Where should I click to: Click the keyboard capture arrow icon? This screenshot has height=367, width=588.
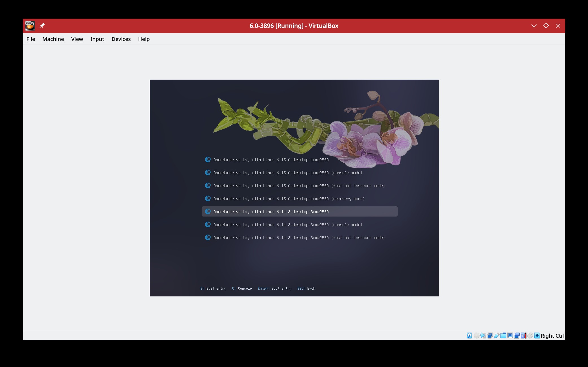[537, 335]
